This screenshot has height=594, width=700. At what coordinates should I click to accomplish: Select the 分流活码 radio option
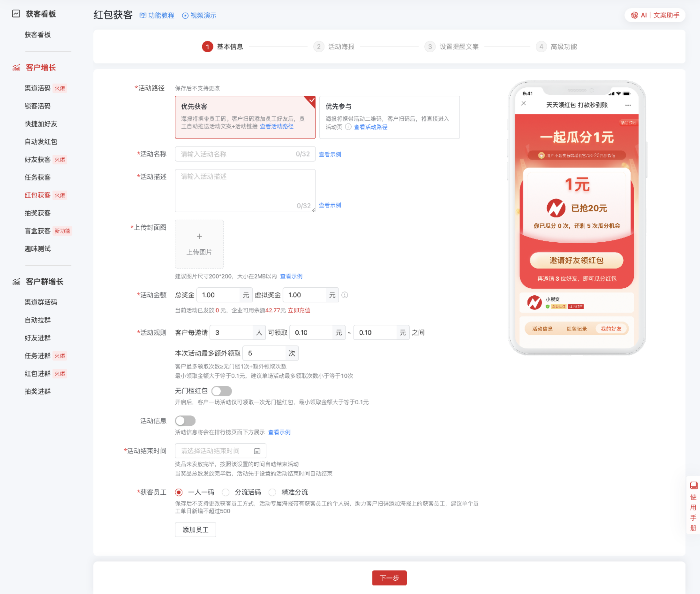click(226, 492)
